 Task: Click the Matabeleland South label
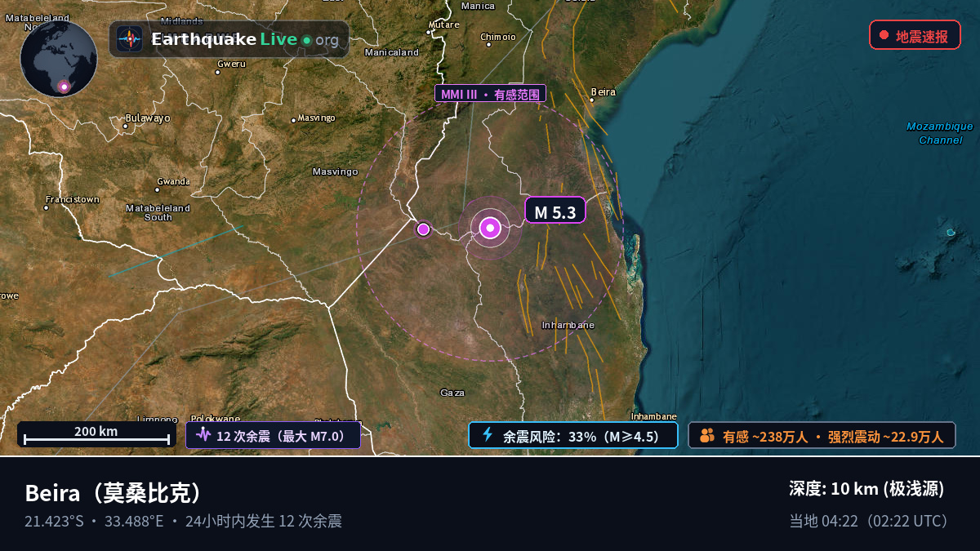point(158,213)
